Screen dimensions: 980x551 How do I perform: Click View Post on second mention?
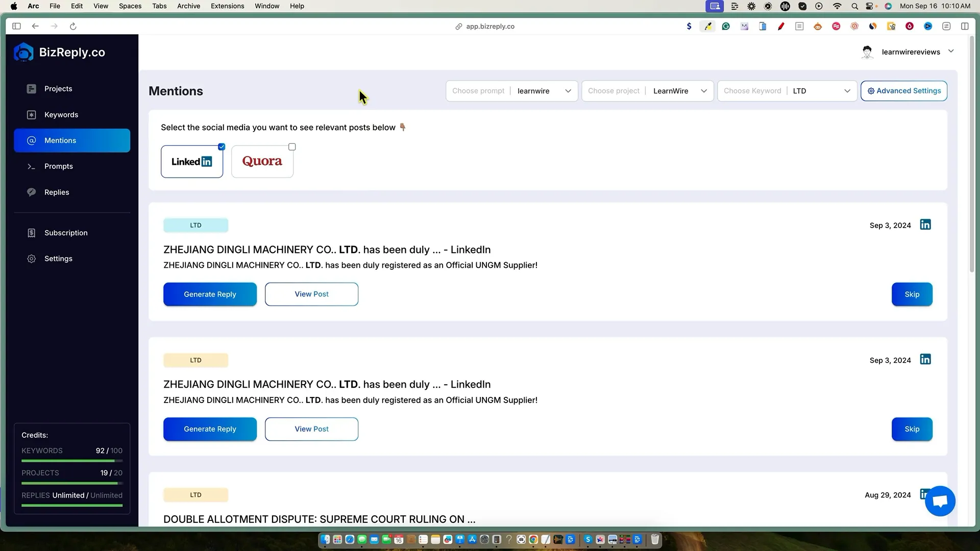(311, 429)
